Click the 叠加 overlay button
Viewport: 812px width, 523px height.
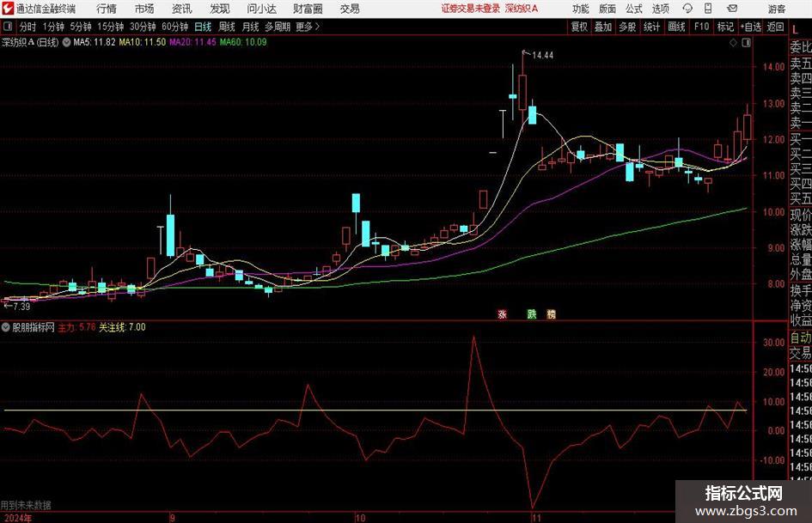[603, 27]
